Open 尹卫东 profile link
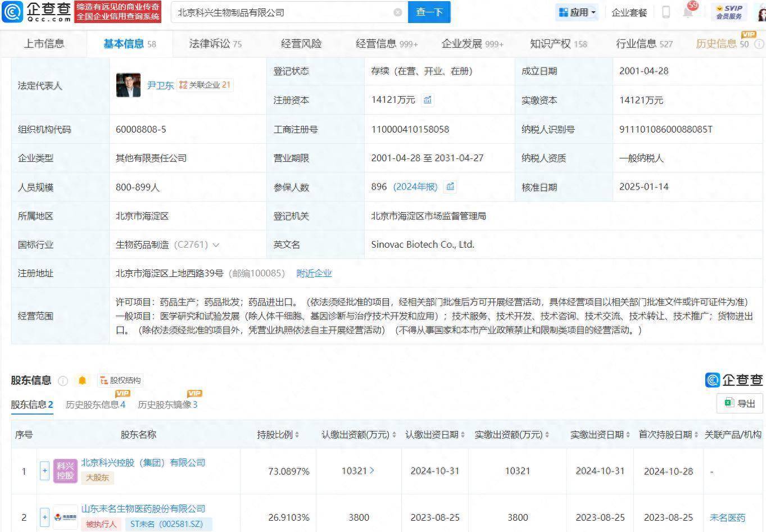The image size is (766, 532). tap(160, 85)
